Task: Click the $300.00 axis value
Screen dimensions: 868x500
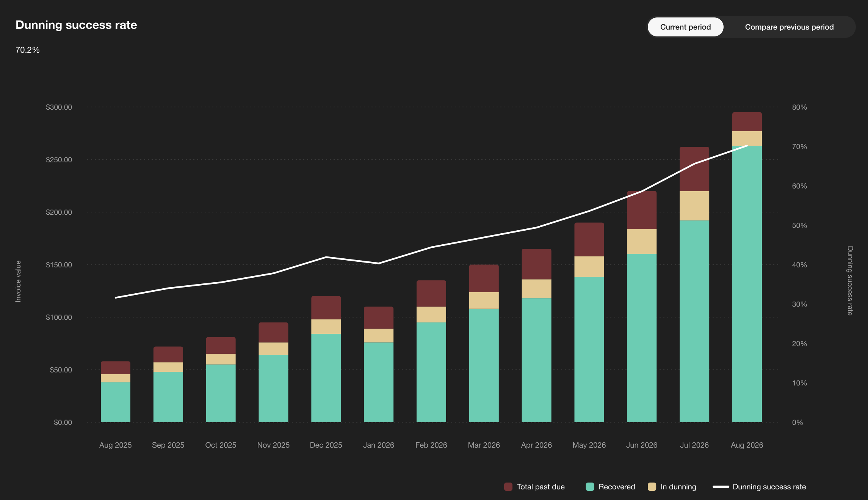Action: tap(59, 107)
